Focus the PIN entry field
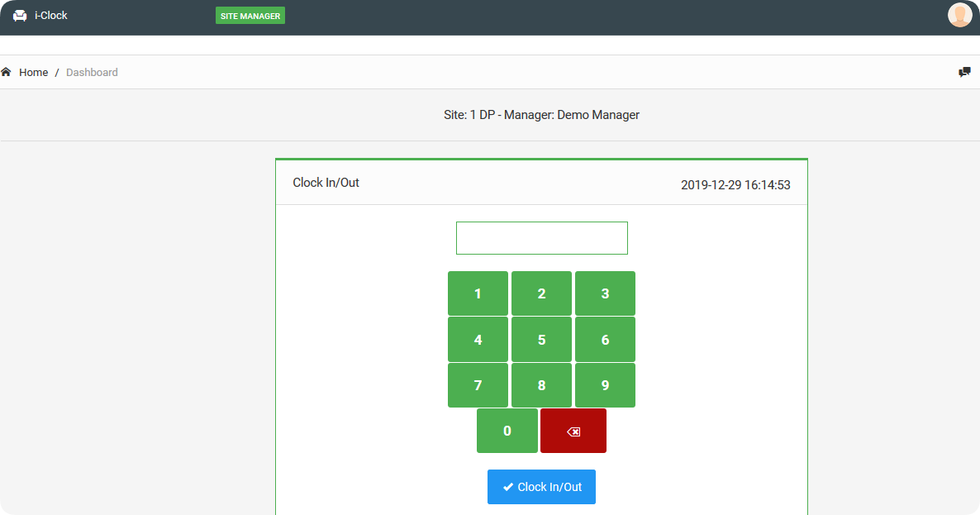 pos(541,238)
